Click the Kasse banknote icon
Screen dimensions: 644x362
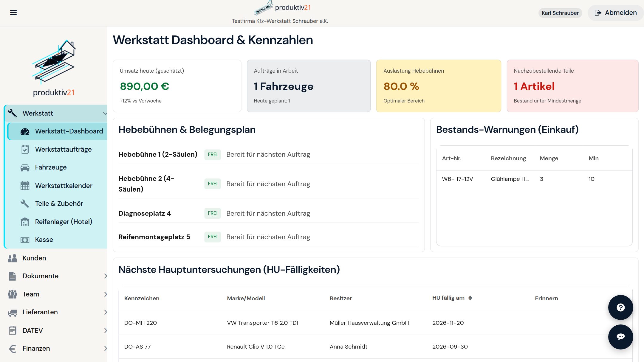(x=25, y=240)
